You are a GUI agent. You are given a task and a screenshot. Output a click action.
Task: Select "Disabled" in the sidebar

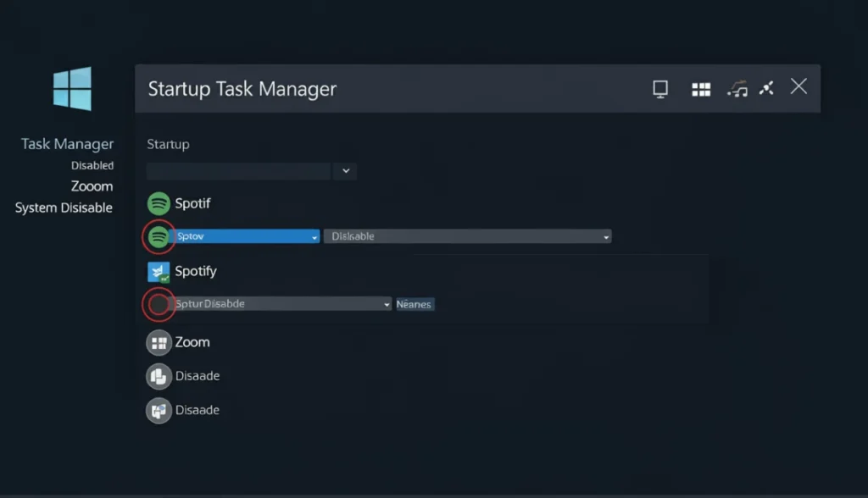coord(92,165)
